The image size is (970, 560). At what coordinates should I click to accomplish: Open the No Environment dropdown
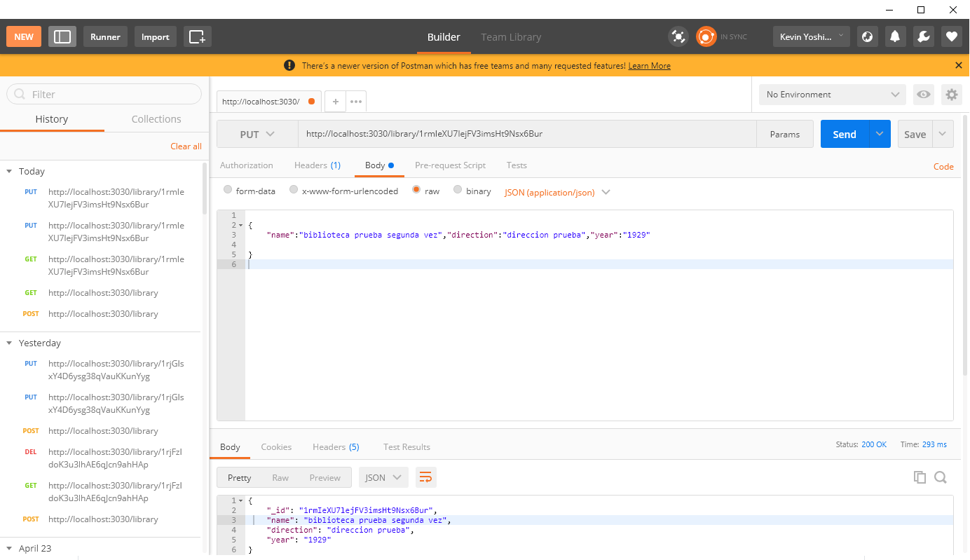tap(832, 94)
